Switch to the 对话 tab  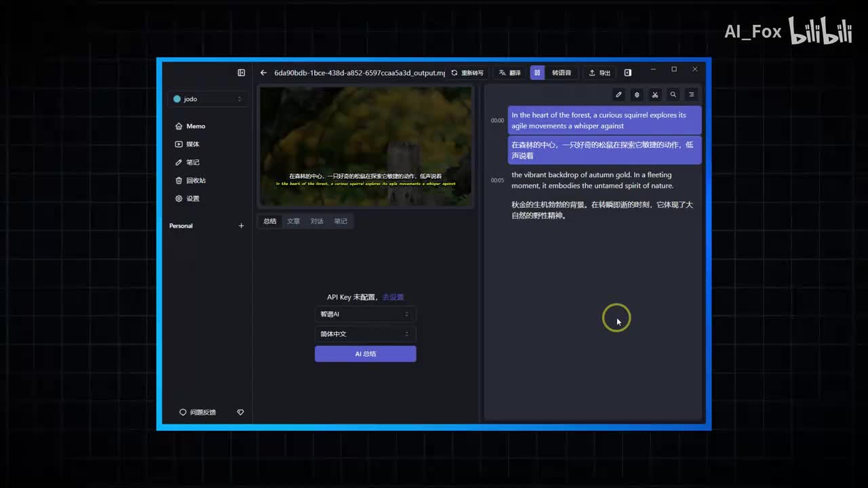tap(317, 221)
